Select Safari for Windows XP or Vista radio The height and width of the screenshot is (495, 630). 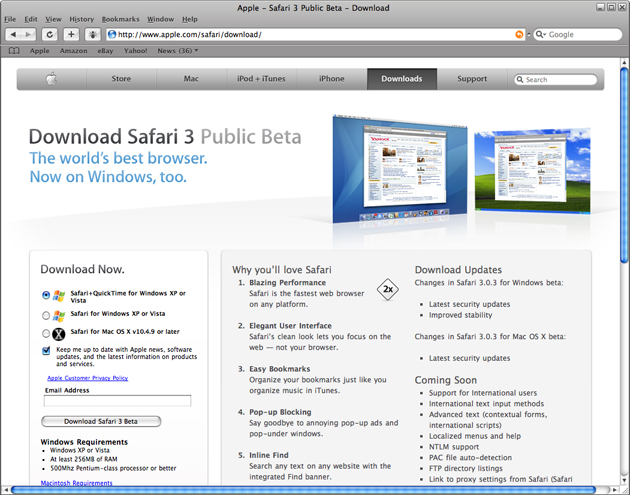(x=46, y=316)
